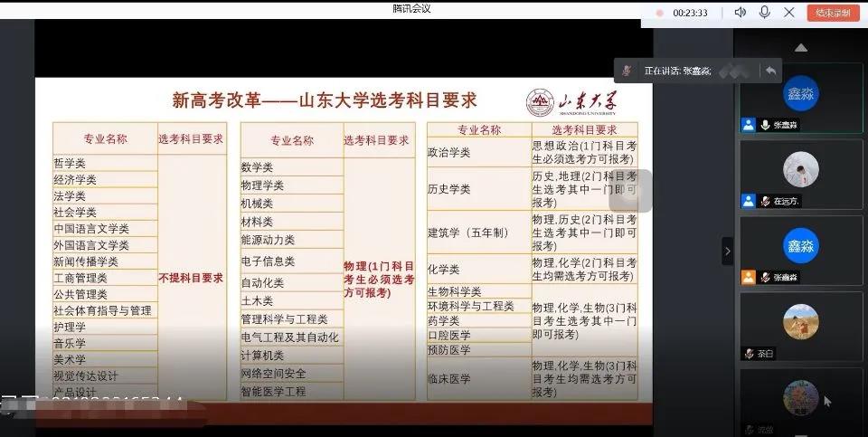The image size is (868, 437).
Task: Collapse the participant sidebar with the chevron
Action: 728,252
